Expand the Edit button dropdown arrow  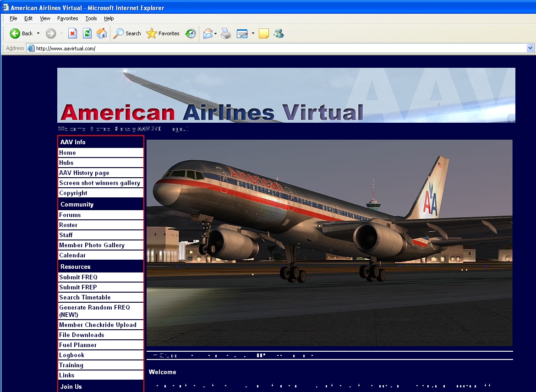click(253, 33)
